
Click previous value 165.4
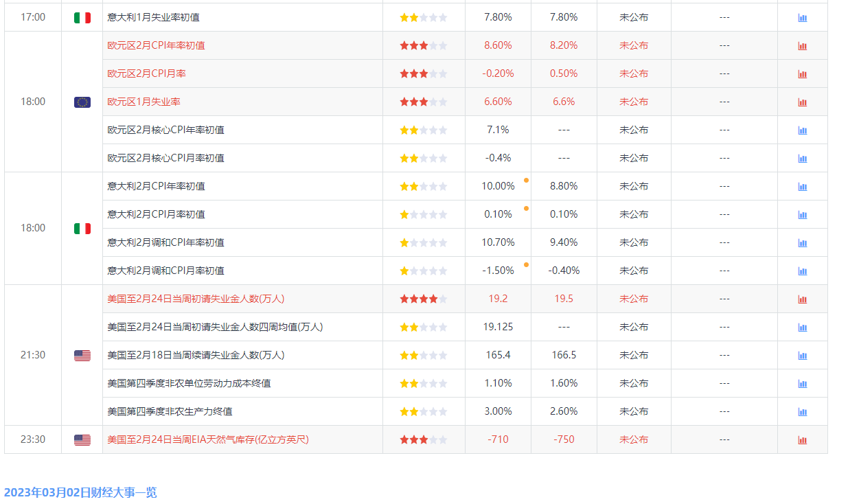498,355
